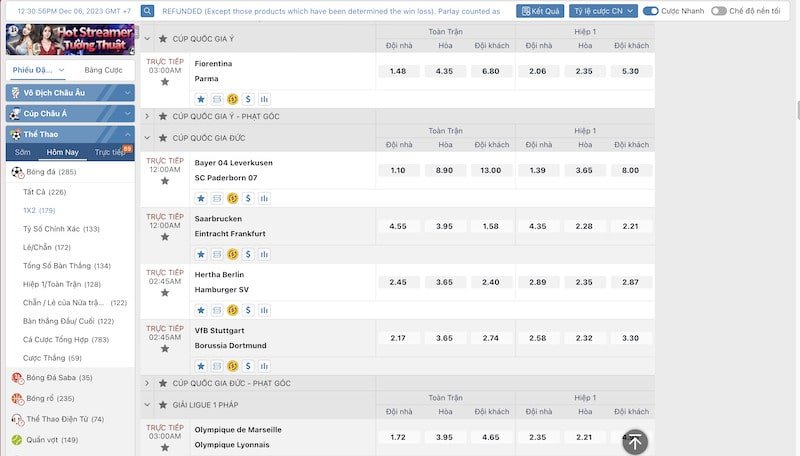Click blue star icon below VfB Stuttgart vs Dortmund
Image resolution: width=800 pixels, height=456 pixels.
click(201, 366)
